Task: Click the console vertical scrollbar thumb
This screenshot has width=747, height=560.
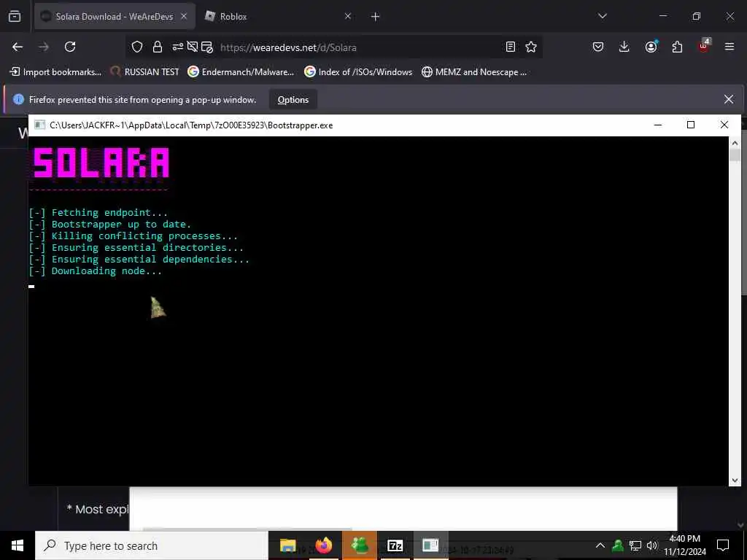Action: pyautogui.click(x=735, y=155)
